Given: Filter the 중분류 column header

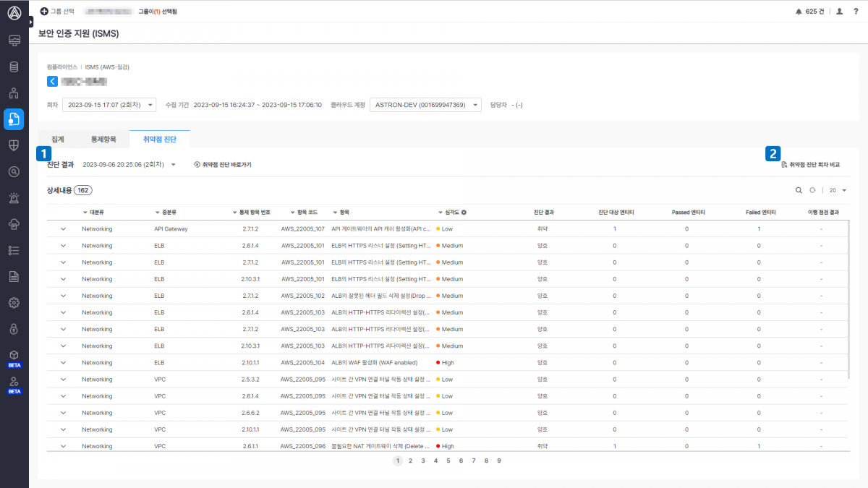Looking at the screenshot, I should 158,213.
